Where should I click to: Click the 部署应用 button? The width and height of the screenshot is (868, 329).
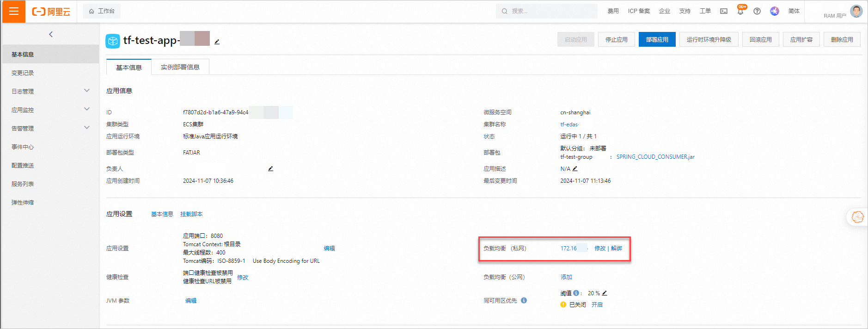[x=657, y=39]
